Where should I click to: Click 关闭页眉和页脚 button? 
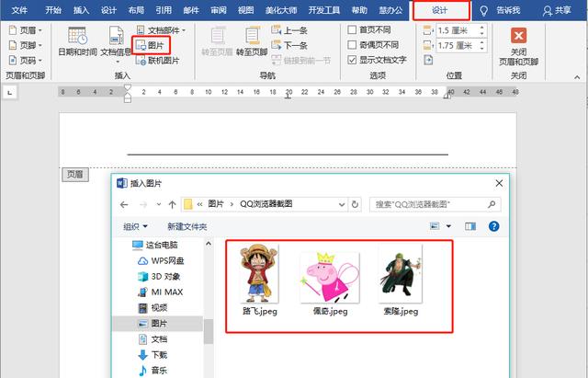(x=518, y=46)
